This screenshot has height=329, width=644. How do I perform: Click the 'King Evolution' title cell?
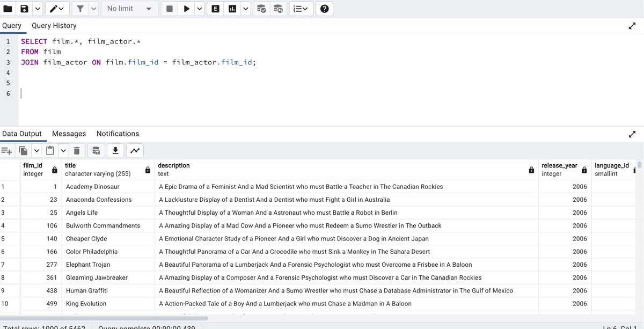pos(108,304)
